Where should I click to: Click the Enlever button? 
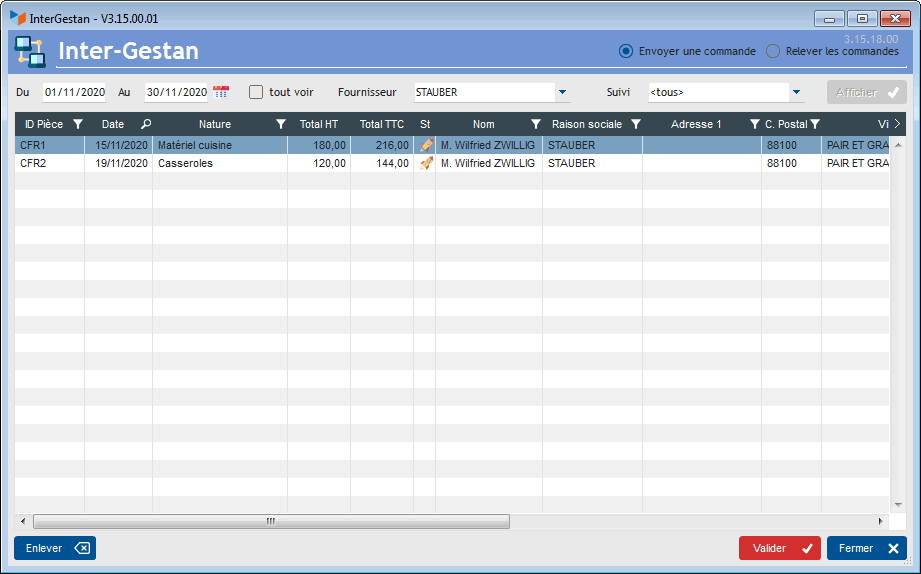55,548
